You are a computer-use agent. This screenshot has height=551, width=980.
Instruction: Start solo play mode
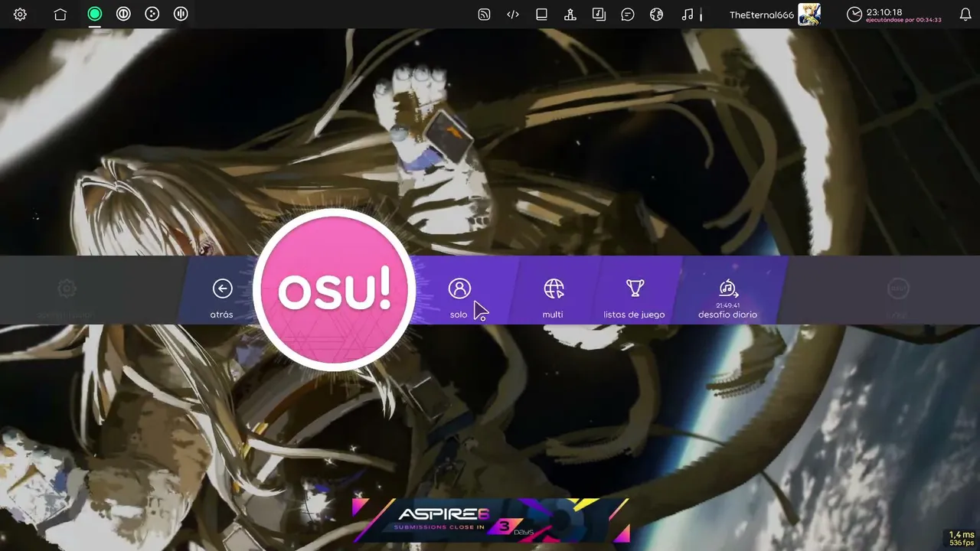(459, 290)
